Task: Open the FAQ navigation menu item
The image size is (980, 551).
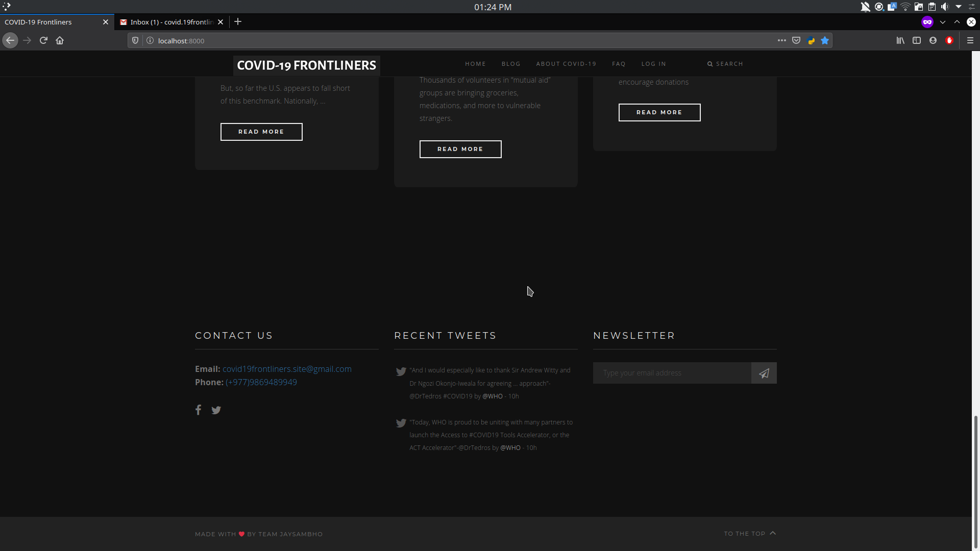Action: tap(619, 64)
